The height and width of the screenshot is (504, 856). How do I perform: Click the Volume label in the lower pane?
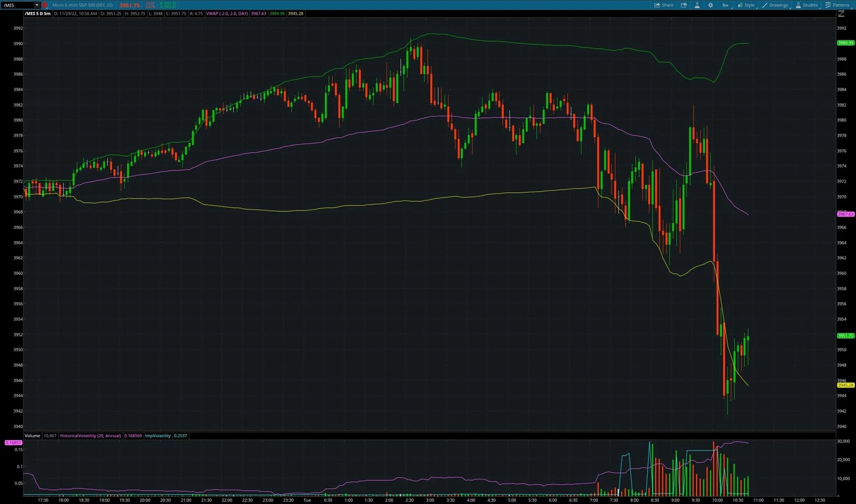coord(32,436)
